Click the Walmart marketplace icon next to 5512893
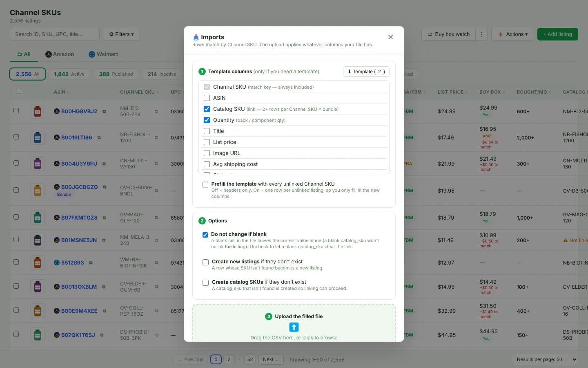Viewport: 588px width, 368px height. click(x=57, y=263)
